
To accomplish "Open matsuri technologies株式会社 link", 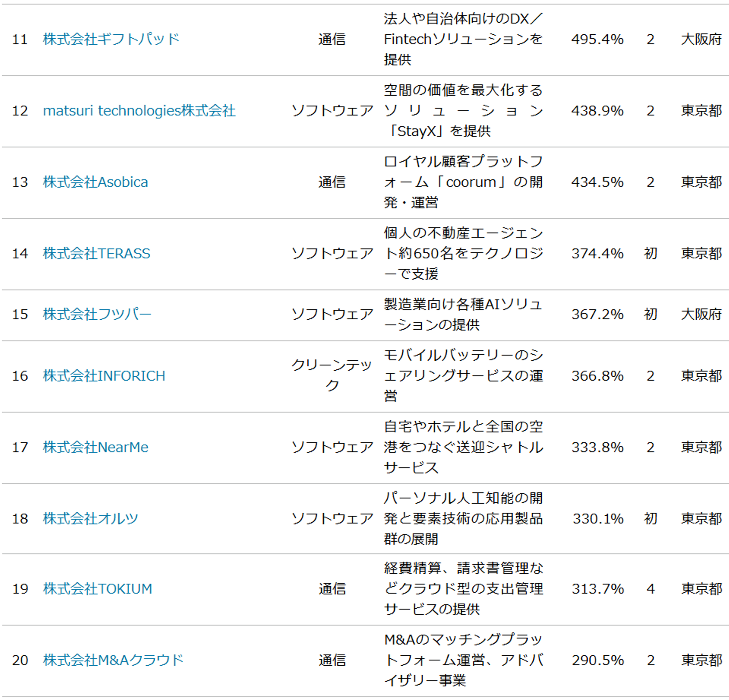I will tap(139, 110).
